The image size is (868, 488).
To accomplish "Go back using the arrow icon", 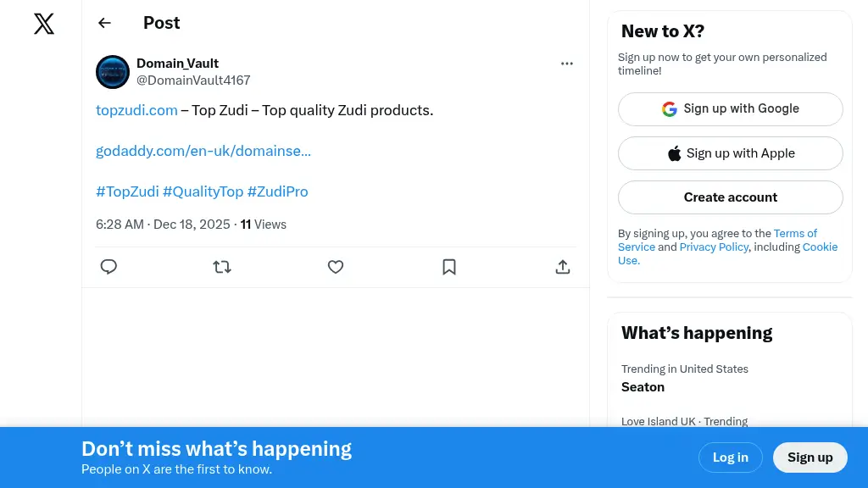I will click(104, 23).
